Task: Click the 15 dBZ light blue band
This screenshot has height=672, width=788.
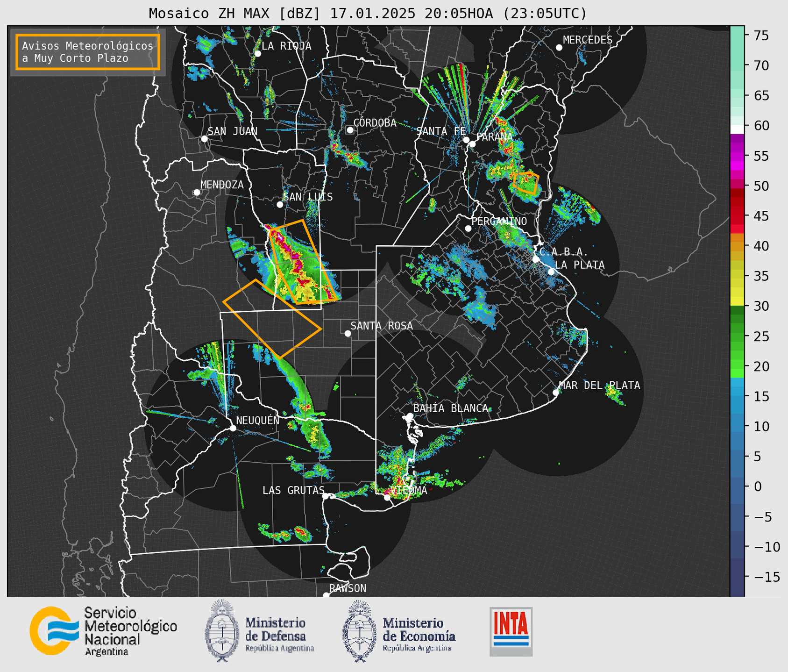Action: (x=737, y=396)
